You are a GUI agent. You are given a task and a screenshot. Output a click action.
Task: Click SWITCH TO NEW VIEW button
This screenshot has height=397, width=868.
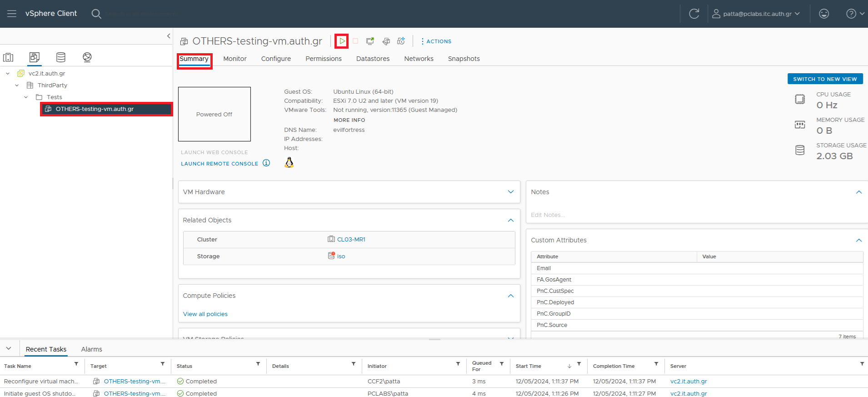click(x=825, y=79)
